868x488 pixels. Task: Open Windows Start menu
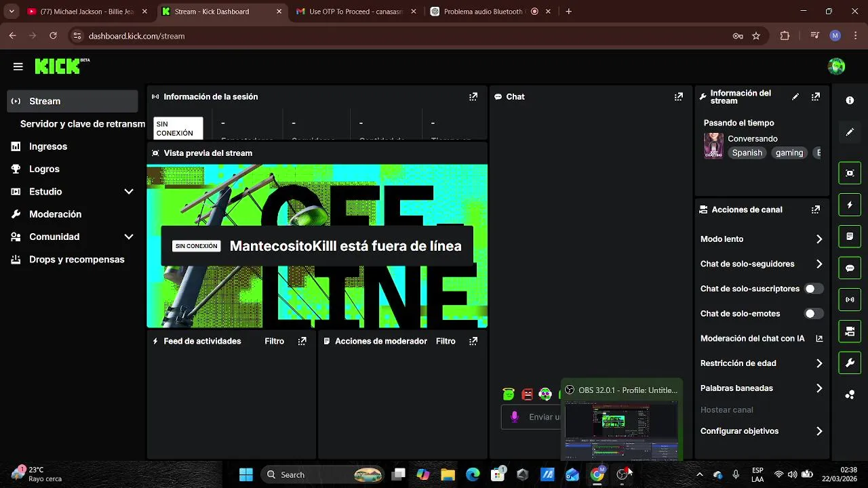click(x=245, y=474)
